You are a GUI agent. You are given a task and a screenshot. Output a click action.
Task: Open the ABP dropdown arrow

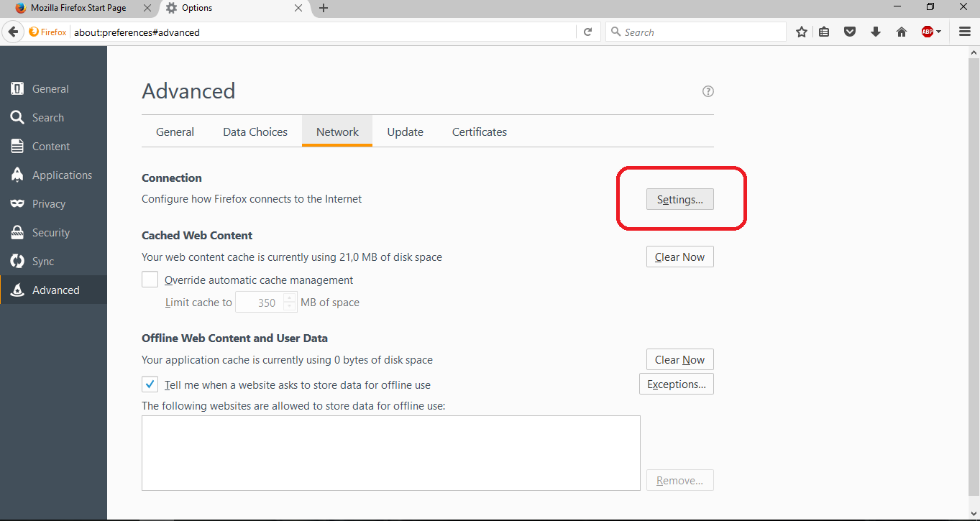pos(939,32)
